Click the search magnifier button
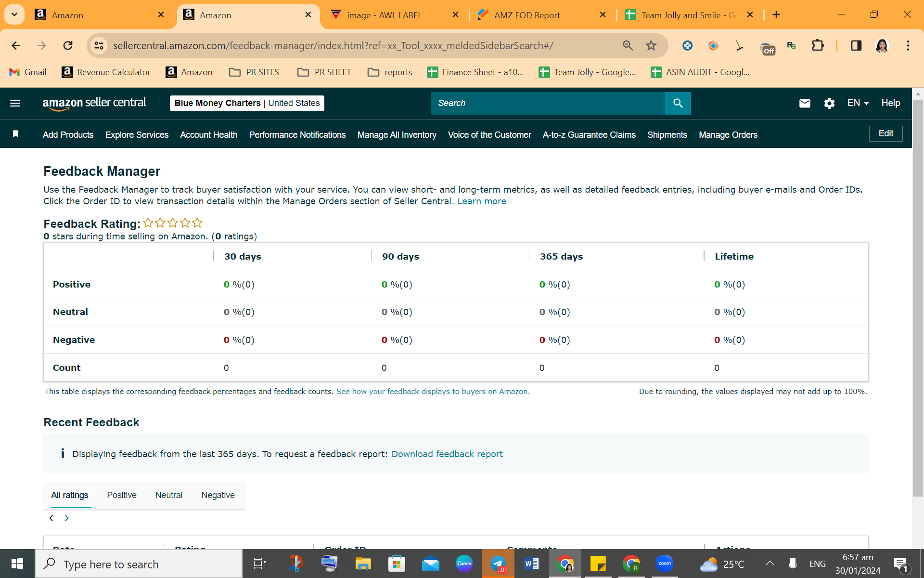 pos(678,103)
